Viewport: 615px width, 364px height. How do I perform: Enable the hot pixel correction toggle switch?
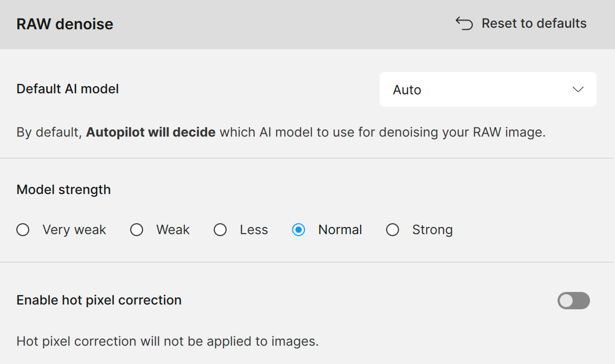coord(573,301)
